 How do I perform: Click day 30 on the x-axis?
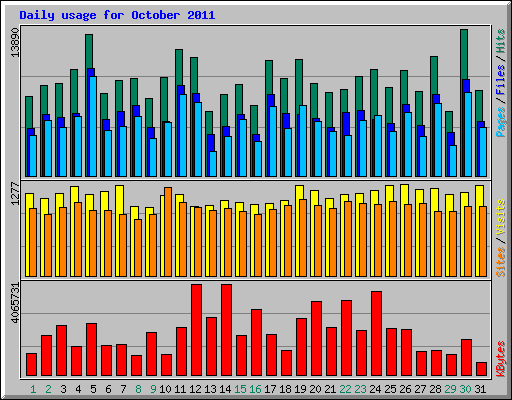click(x=465, y=389)
